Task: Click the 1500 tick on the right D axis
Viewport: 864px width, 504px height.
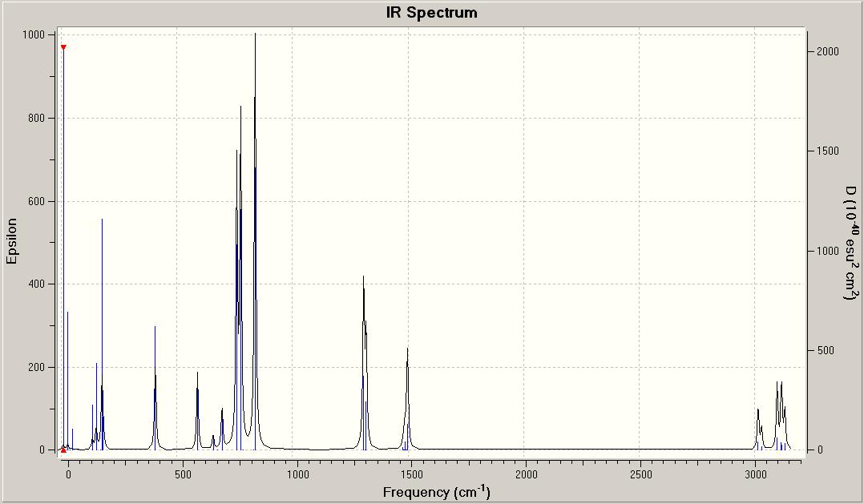Action: pyautogui.click(x=828, y=151)
